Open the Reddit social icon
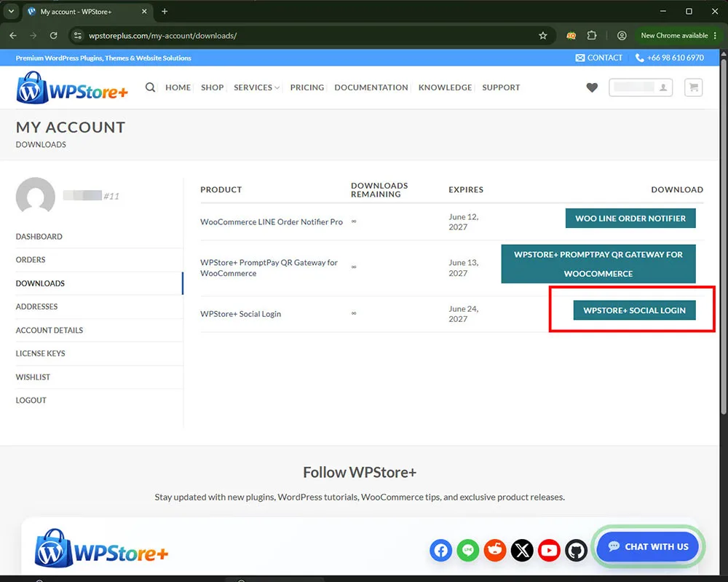Viewport: 728px width, 582px height. [495, 551]
